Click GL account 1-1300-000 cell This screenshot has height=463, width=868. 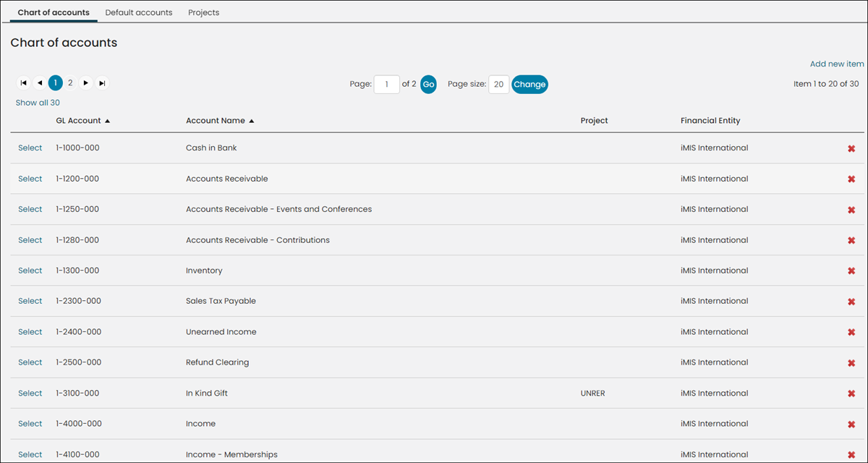77,271
